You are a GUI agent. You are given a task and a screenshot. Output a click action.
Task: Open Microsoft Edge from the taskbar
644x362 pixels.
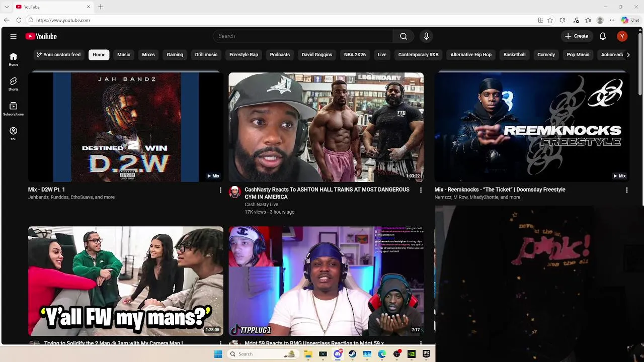click(382, 354)
